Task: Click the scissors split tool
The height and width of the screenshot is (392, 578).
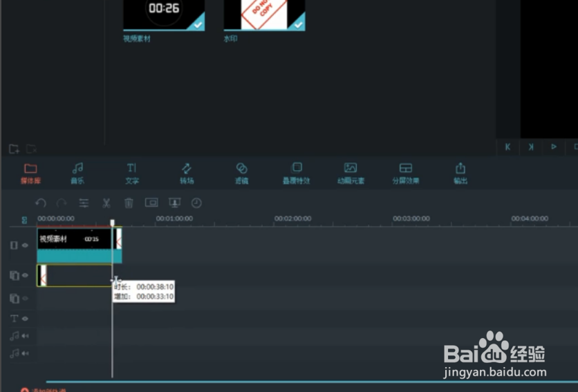Action: [x=106, y=203]
